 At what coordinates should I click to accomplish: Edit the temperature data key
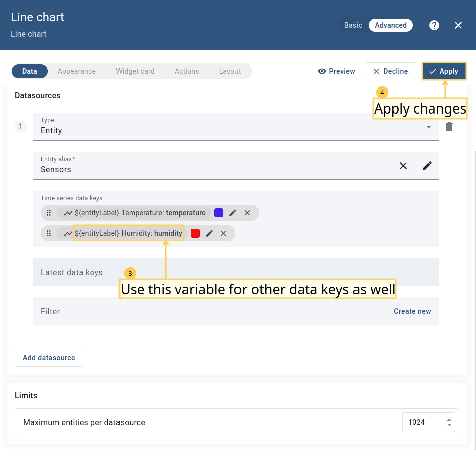pos(233,213)
